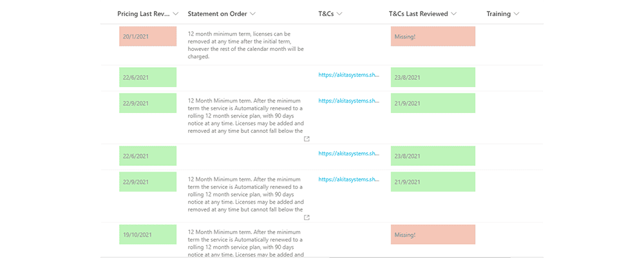Open the first akitasystems link beside 21/9/2021
644x258 pixels.
point(348,101)
